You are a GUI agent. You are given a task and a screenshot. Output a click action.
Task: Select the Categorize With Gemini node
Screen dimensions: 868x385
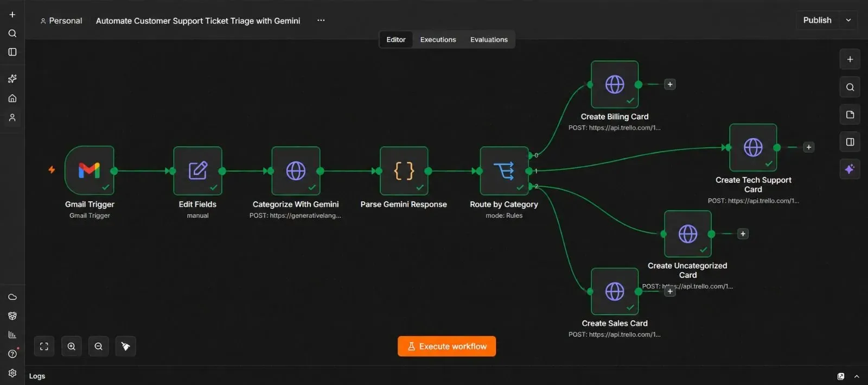(296, 171)
